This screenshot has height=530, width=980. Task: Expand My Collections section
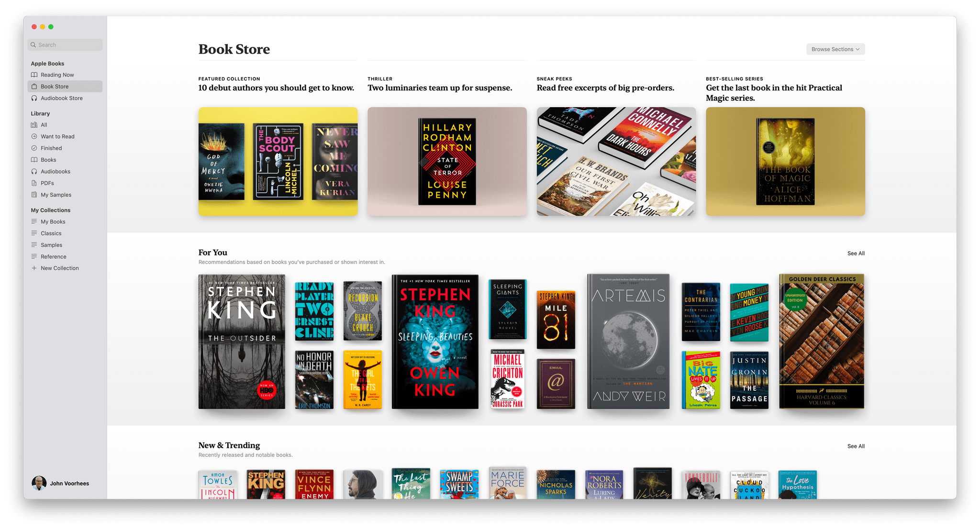(x=50, y=210)
